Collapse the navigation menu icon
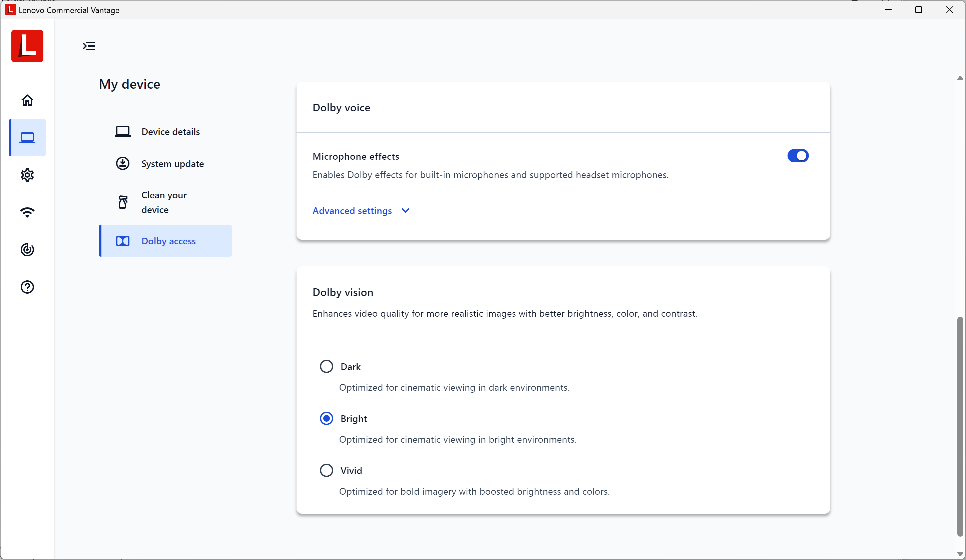 (x=89, y=46)
